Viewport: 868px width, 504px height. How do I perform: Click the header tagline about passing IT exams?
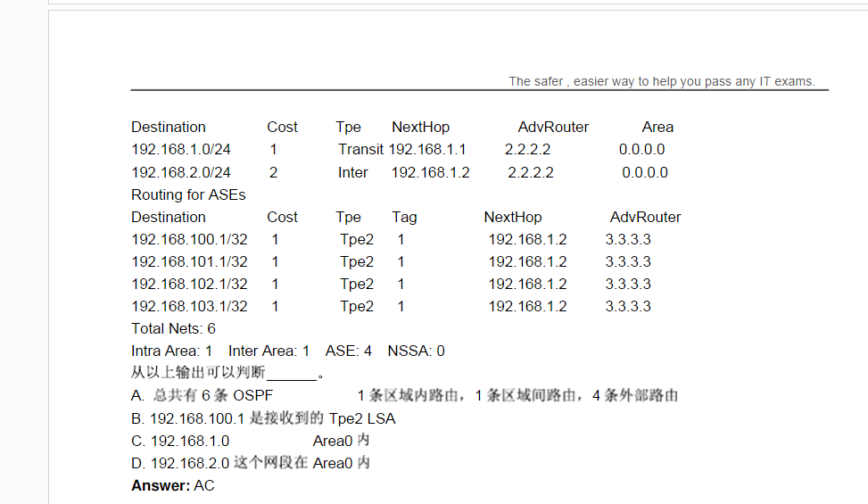pos(661,81)
